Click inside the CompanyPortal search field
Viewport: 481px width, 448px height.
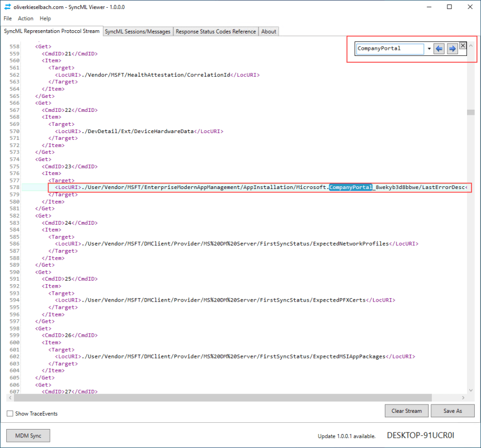click(390, 49)
